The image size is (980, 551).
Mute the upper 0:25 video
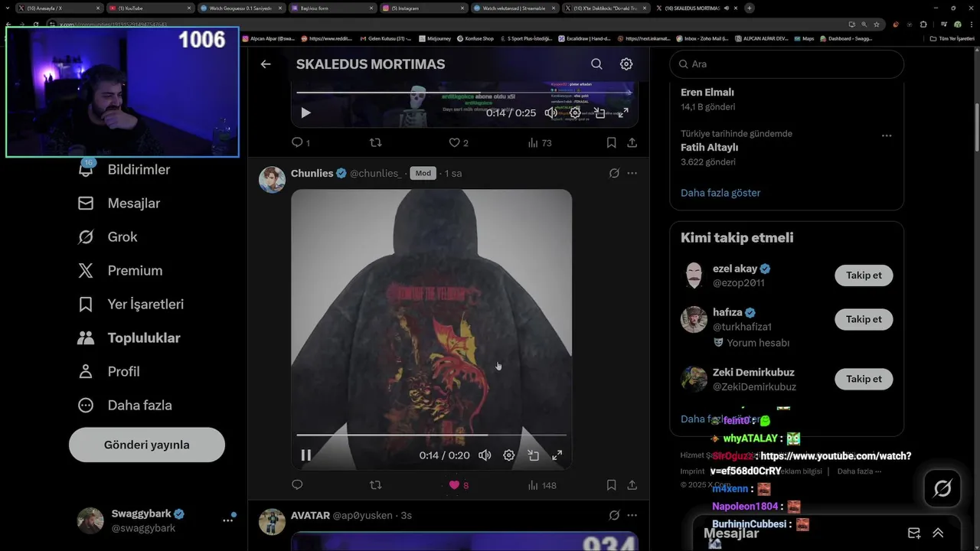[550, 112]
